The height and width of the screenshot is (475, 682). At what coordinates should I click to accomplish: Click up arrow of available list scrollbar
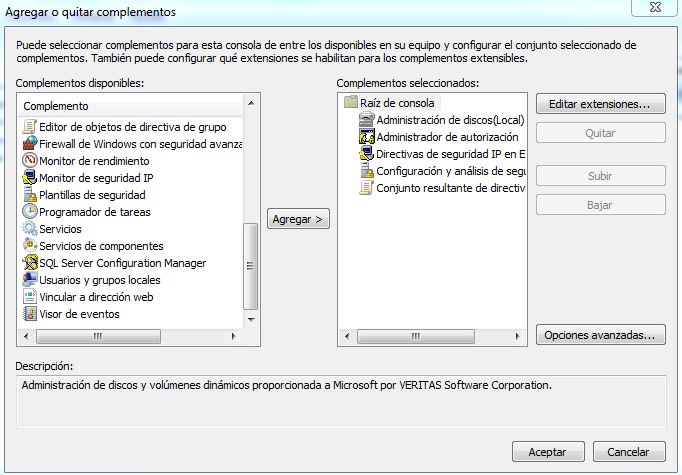point(251,103)
